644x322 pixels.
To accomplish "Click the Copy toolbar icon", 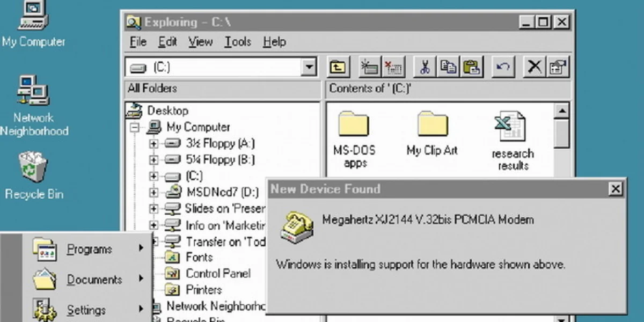I will 448,67.
